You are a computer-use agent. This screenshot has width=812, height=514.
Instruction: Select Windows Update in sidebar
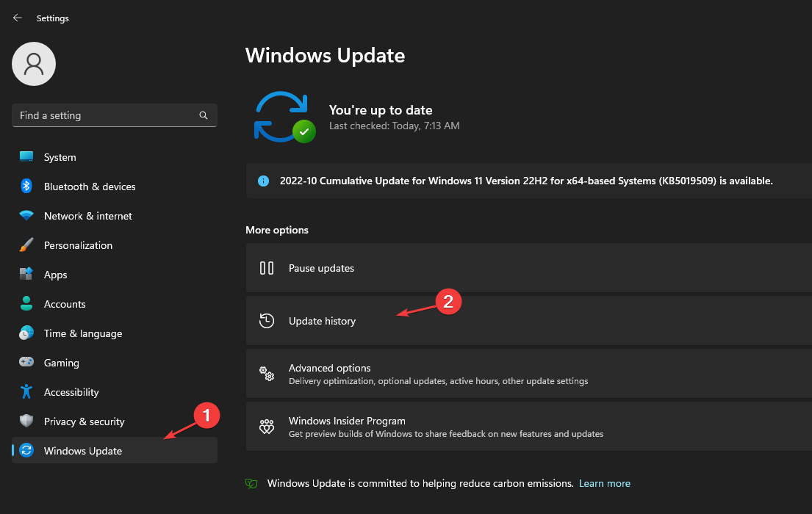pos(115,450)
